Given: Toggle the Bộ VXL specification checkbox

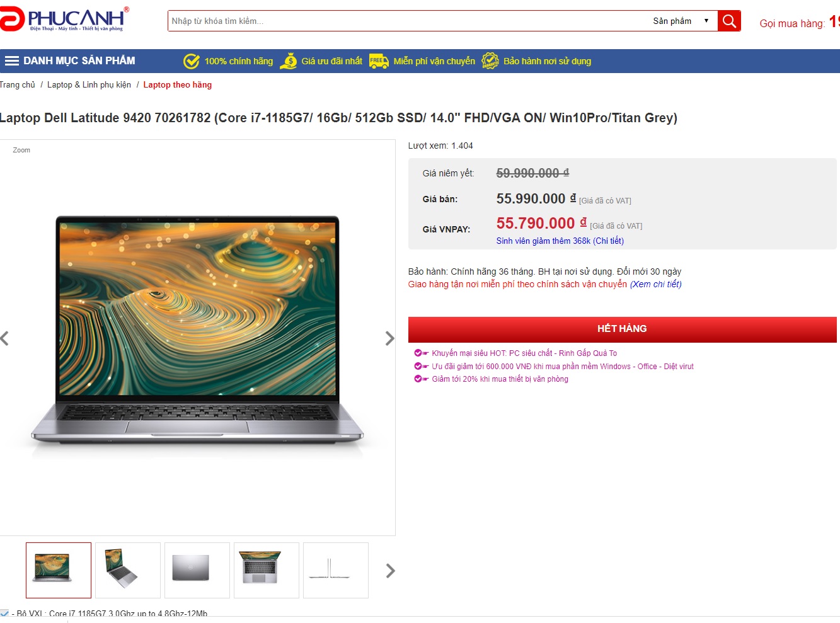Looking at the screenshot, I should pos(4,614).
